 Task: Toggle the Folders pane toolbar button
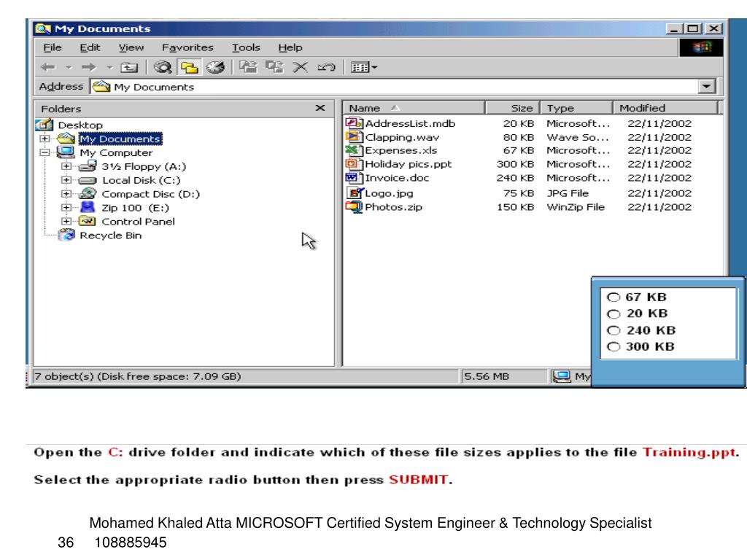coord(189,67)
